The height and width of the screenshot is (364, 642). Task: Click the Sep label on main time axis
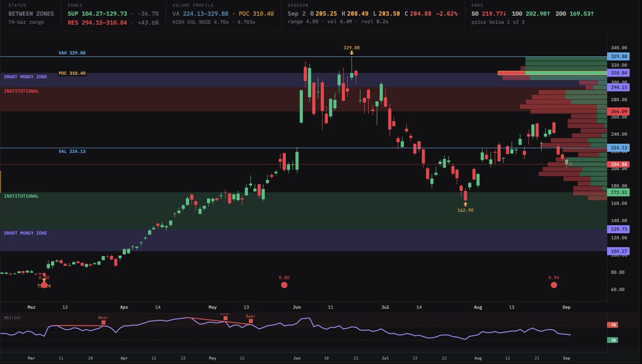click(567, 307)
